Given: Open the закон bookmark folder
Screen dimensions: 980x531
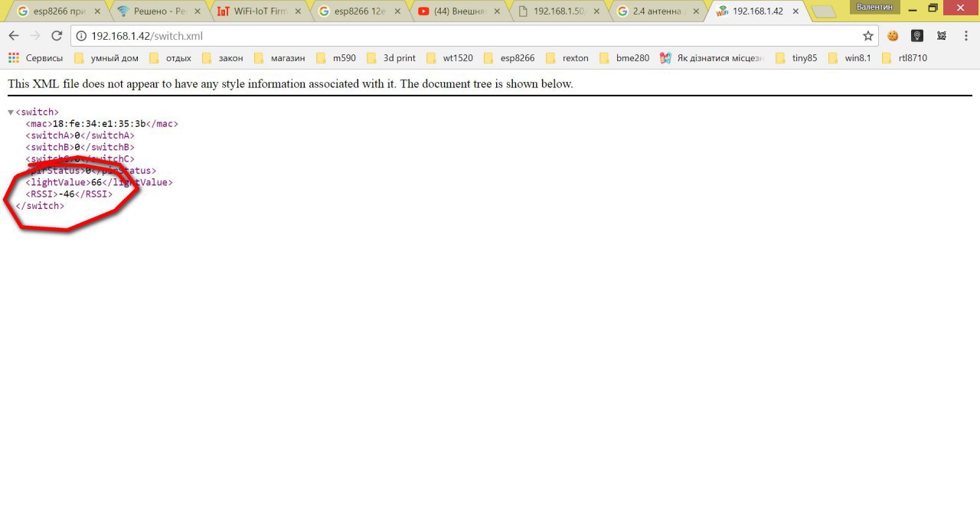Looking at the screenshot, I should coord(223,58).
